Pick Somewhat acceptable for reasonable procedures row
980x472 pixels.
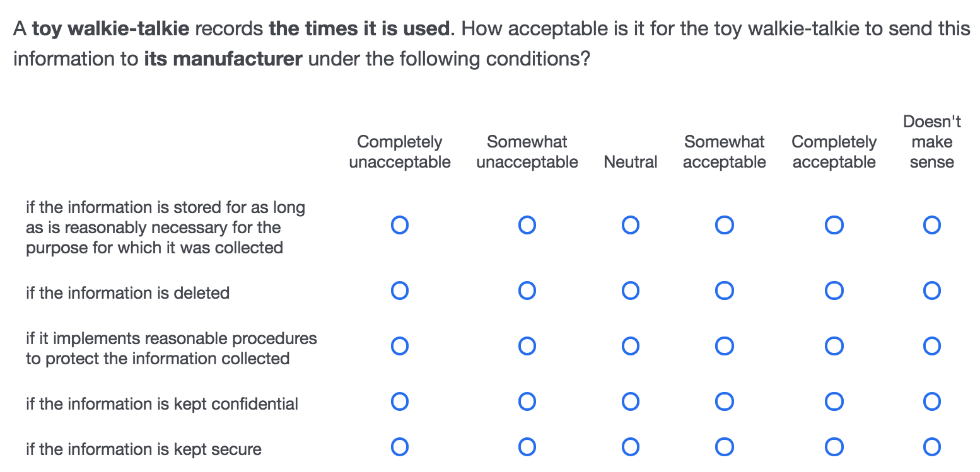tap(724, 346)
